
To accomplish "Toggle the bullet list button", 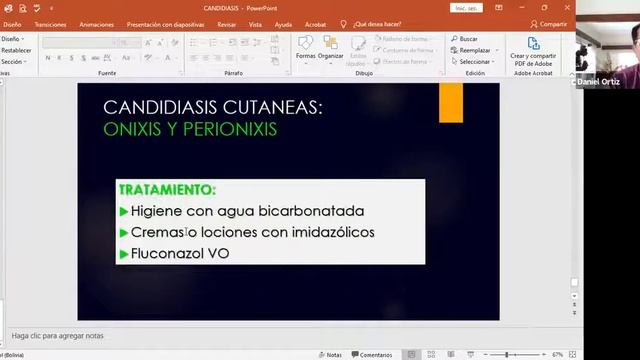I will click(194, 42).
